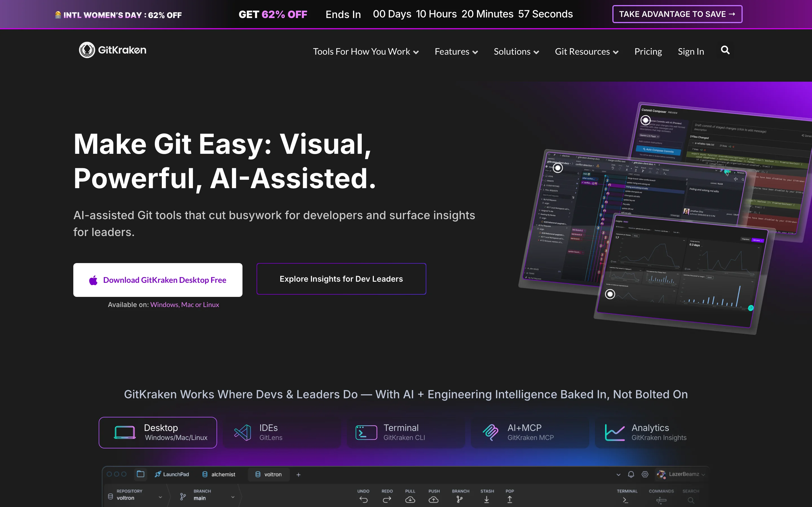Click the Pop icon
This screenshot has height=507, width=812.
click(510, 499)
